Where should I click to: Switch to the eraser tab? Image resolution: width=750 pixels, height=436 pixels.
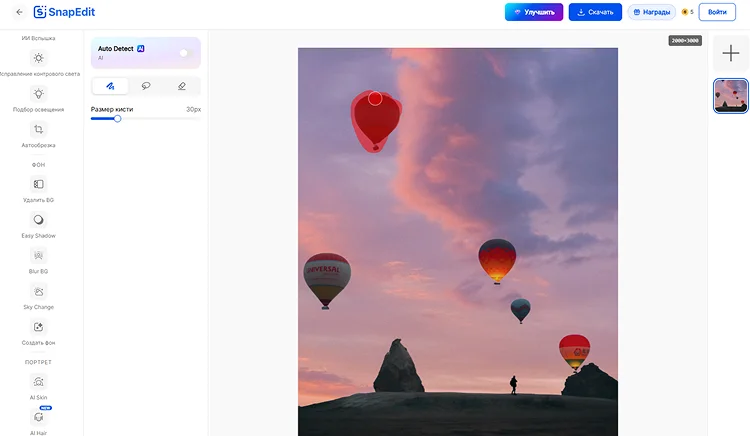click(182, 86)
